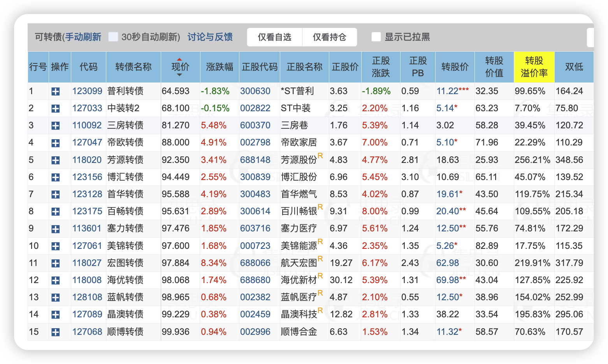Click plus icon in 芳源转债 row
This screenshot has height=364, width=608.
[56, 160]
